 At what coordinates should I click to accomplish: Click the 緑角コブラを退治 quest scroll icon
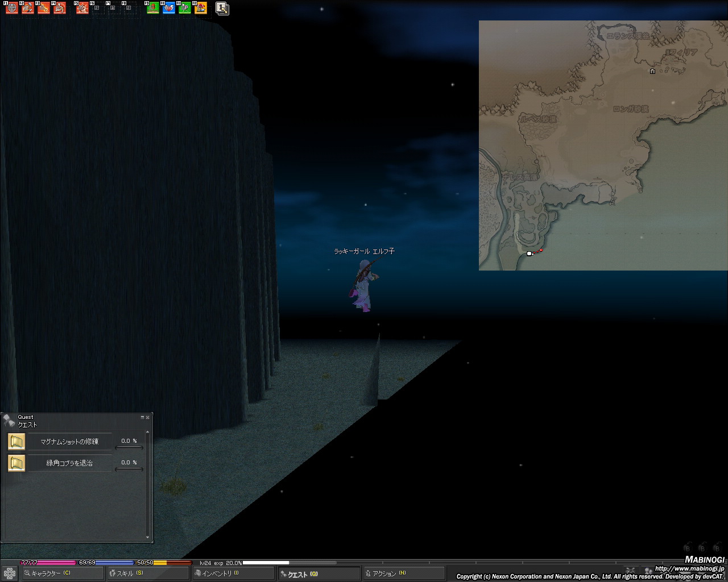point(16,463)
